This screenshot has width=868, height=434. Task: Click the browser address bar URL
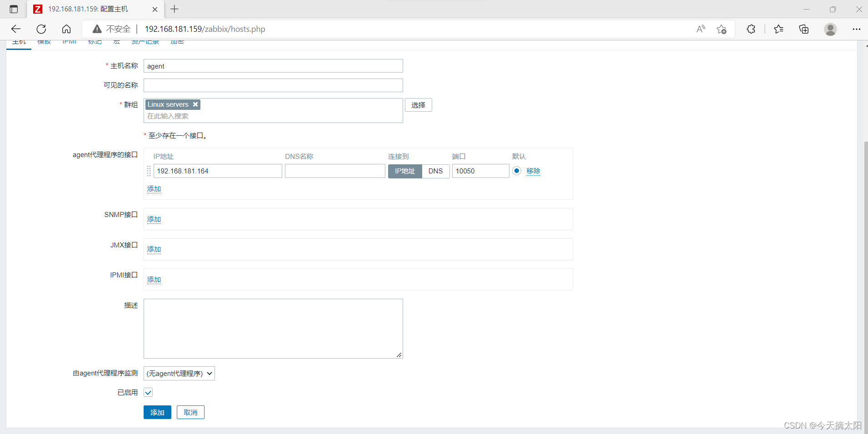[x=205, y=29]
